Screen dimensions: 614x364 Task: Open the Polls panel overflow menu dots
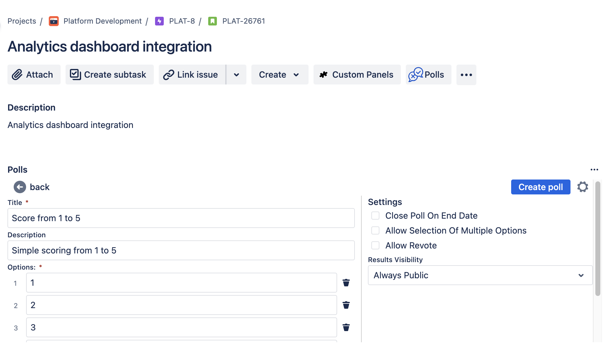594,169
